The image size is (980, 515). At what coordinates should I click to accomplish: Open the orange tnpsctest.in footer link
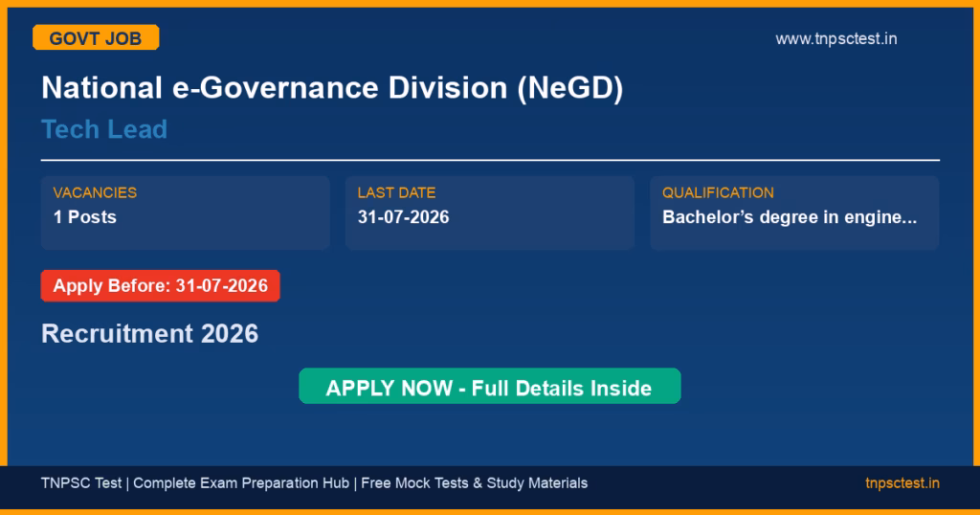click(902, 483)
